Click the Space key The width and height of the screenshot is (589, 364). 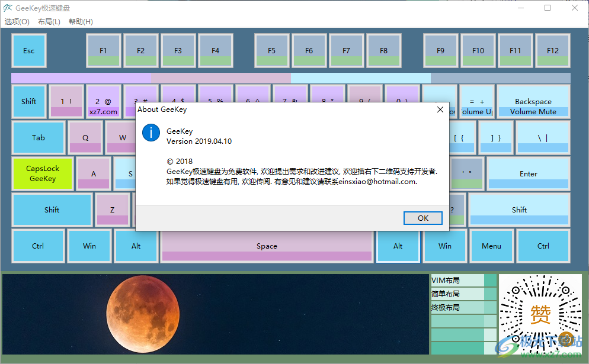click(267, 246)
